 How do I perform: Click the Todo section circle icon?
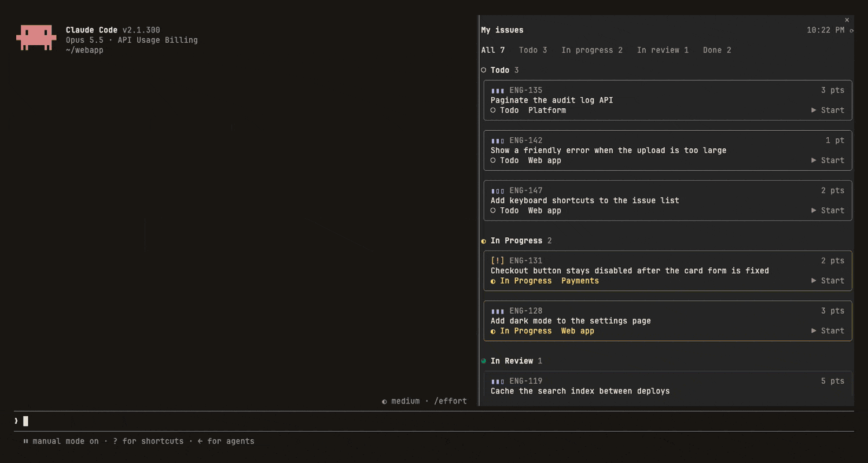tap(484, 71)
